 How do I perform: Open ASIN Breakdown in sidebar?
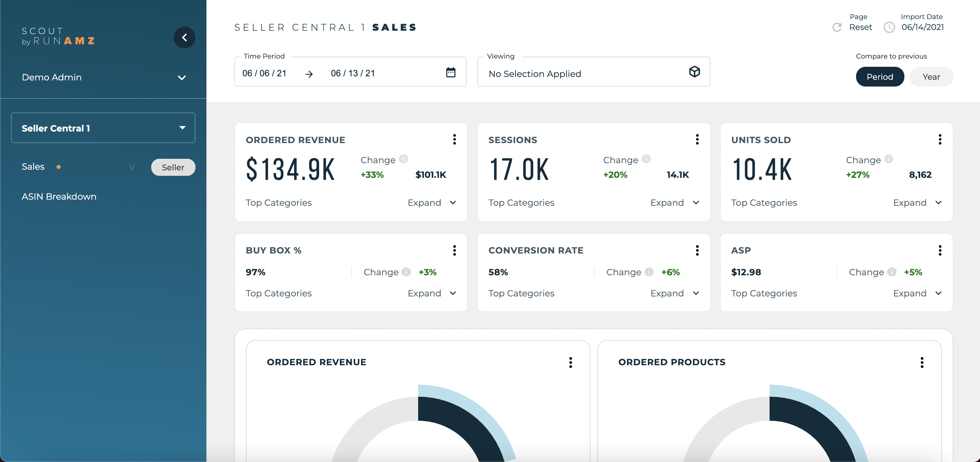coord(59,196)
